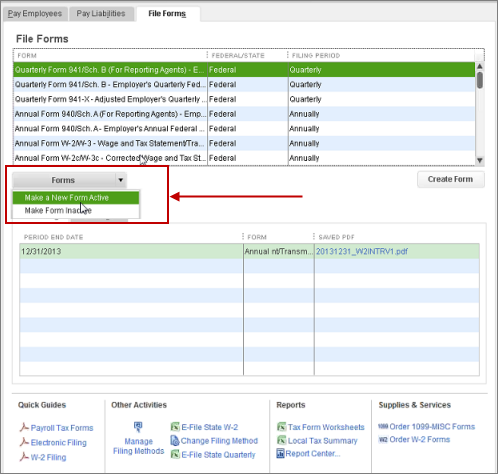This screenshot has height=474, width=498.
Task: Click the E-File State W-2 Excel icon
Action: (175, 427)
